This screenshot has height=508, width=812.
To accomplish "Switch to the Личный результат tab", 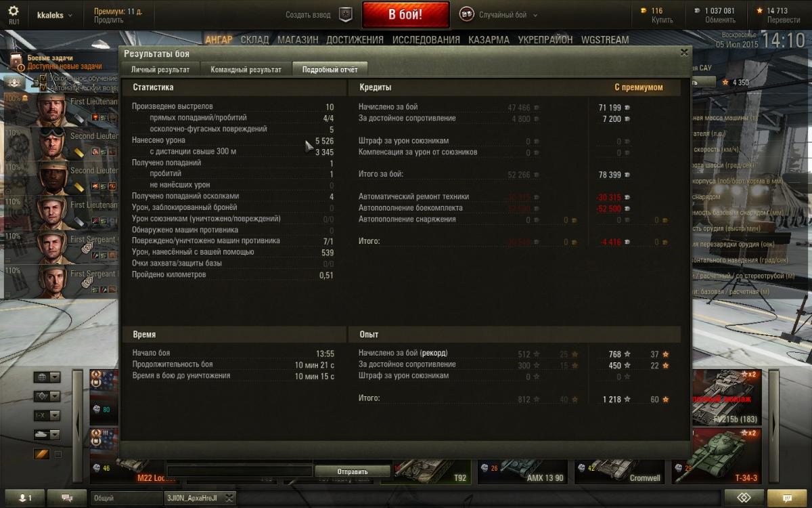I will click(160, 69).
